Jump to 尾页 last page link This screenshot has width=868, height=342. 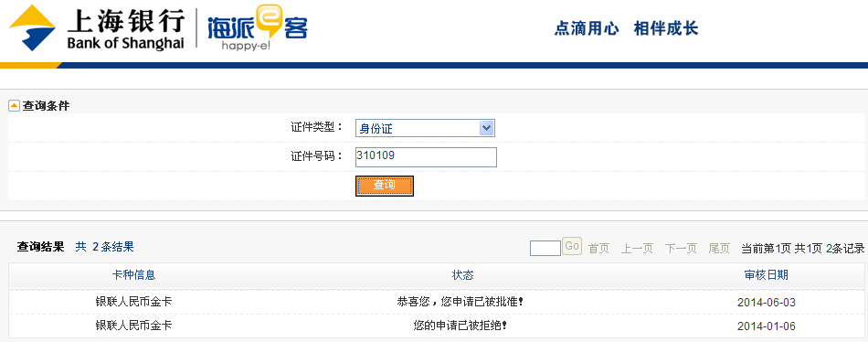click(x=719, y=249)
